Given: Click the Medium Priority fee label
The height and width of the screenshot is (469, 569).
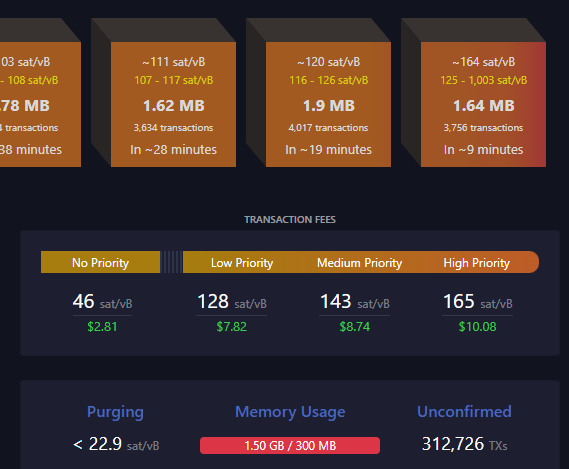Looking at the screenshot, I should click(x=360, y=262).
